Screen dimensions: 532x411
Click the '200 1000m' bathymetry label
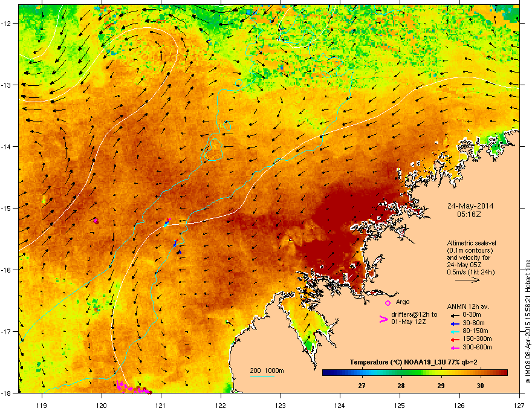point(267,371)
